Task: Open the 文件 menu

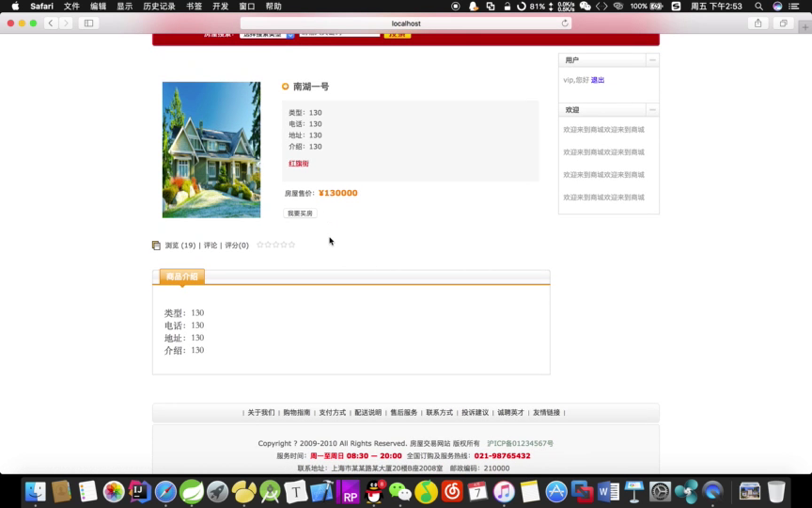Action: pos(71,7)
